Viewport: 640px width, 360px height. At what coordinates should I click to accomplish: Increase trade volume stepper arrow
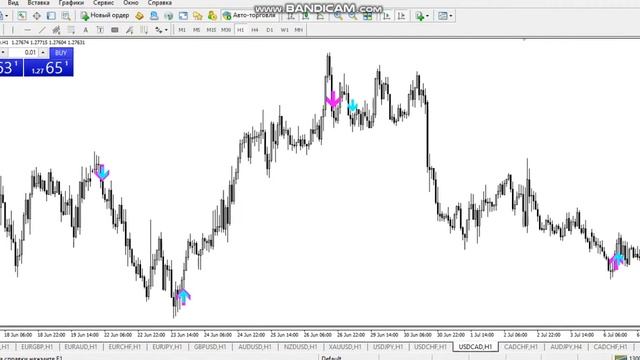[43, 52]
